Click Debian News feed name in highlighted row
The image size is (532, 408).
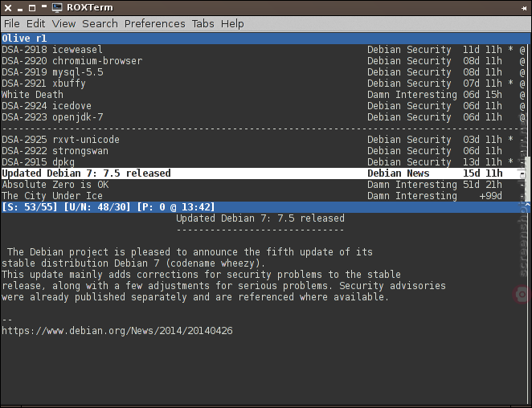pyautogui.click(x=399, y=173)
